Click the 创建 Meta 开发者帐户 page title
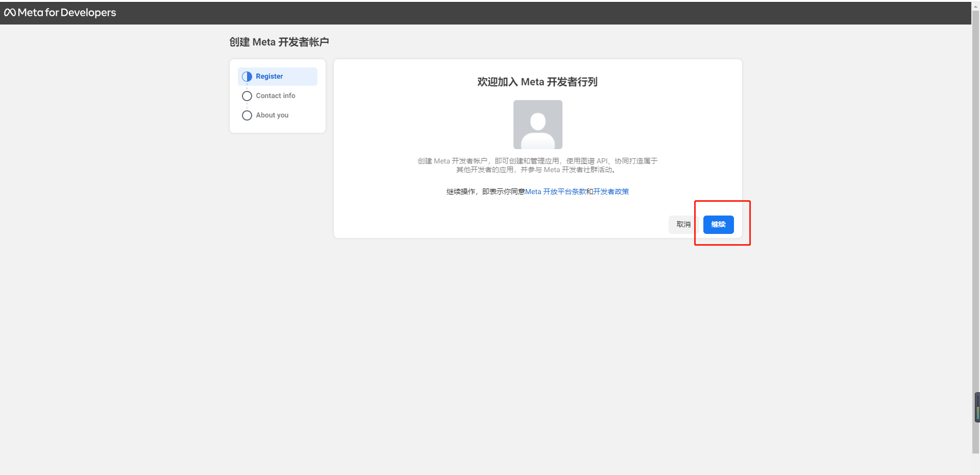Screen dimensions: 980x475 coord(279,42)
